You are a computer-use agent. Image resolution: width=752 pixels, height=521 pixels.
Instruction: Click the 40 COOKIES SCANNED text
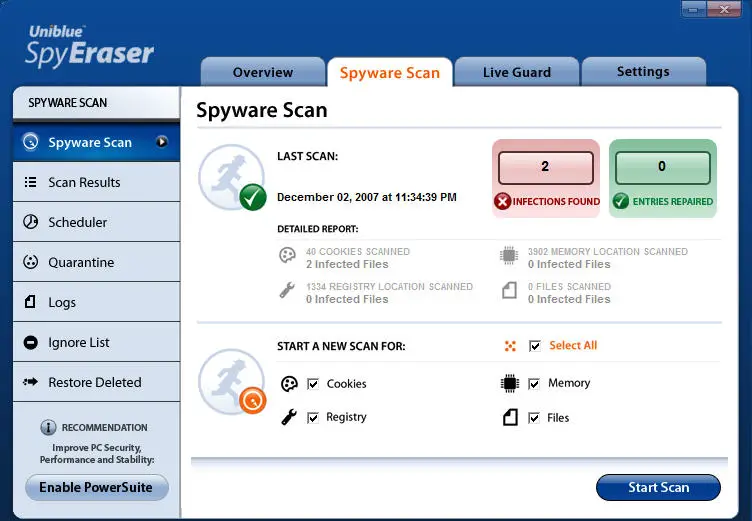click(x=358, y=251)
